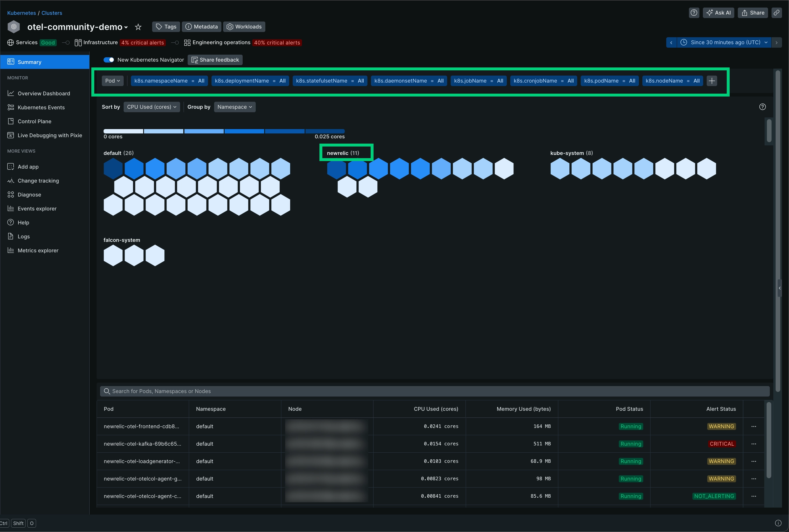Screen dimensions: 789x532
Task: Go to the previous time range arrow
Action: click(x=671, y=42)
